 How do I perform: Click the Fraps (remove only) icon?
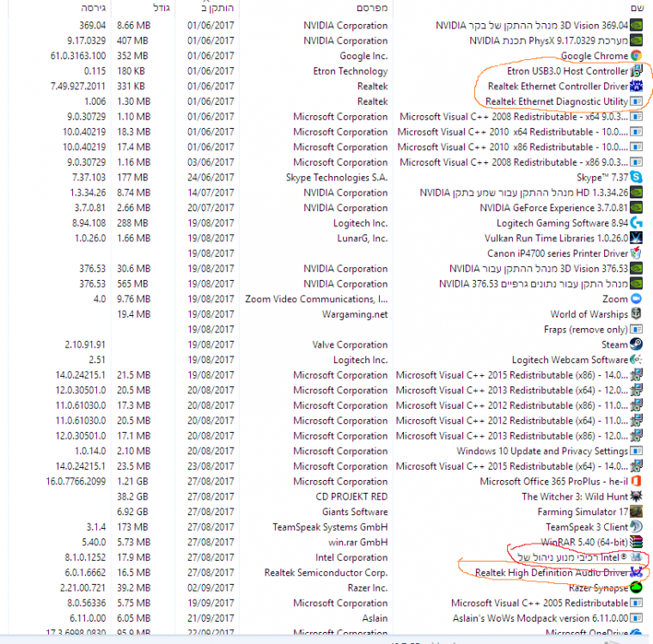[x=636, y=329]
